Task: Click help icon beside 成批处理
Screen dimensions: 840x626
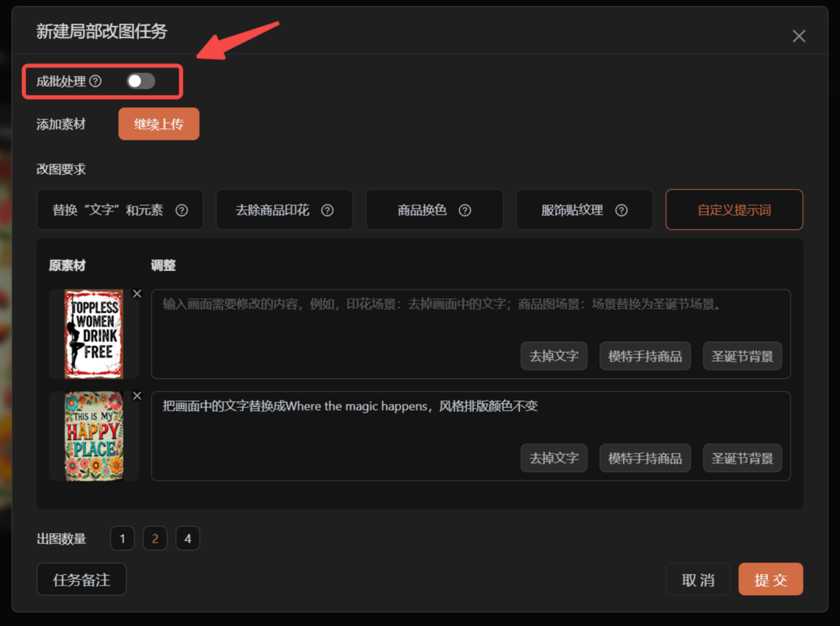Action: 95,81
